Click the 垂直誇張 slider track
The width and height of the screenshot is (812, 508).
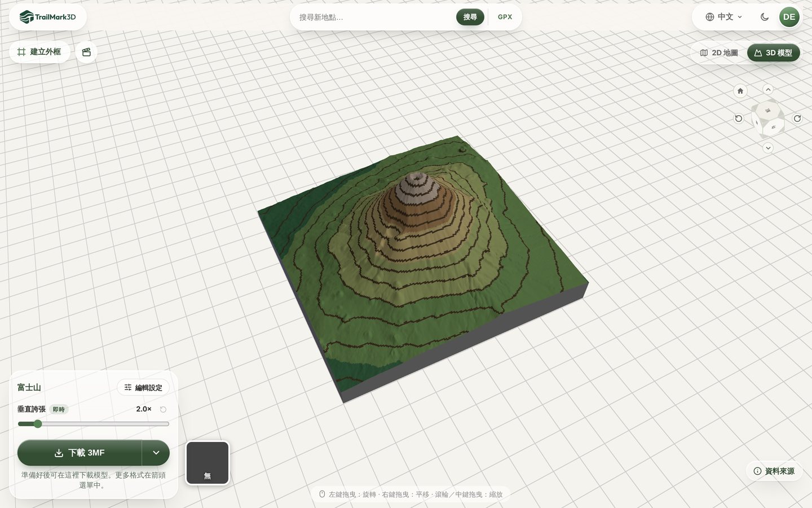94,424
